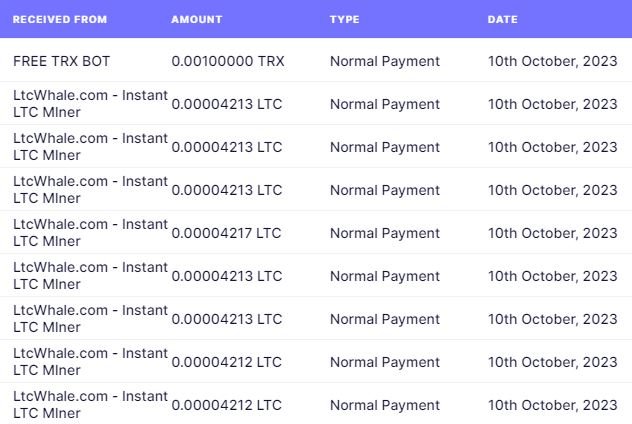This screenshot has width=632, height=424.
Task: Click the last 0.00004212 LTC amount
Action: [227, 405]
